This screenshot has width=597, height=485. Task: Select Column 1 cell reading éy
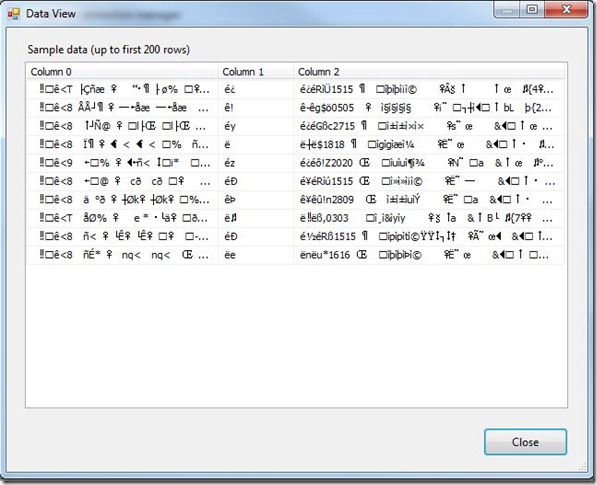(256, 126)
